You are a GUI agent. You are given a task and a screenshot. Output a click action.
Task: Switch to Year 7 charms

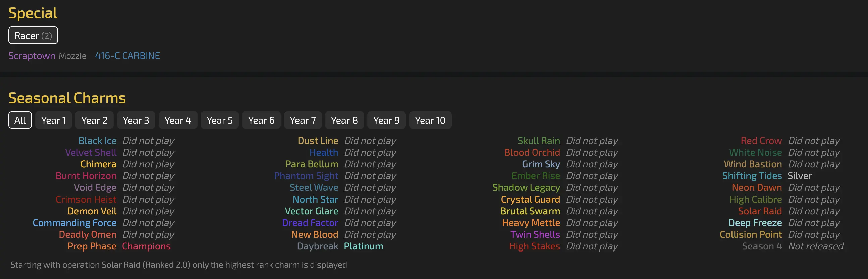coord(303,120)
